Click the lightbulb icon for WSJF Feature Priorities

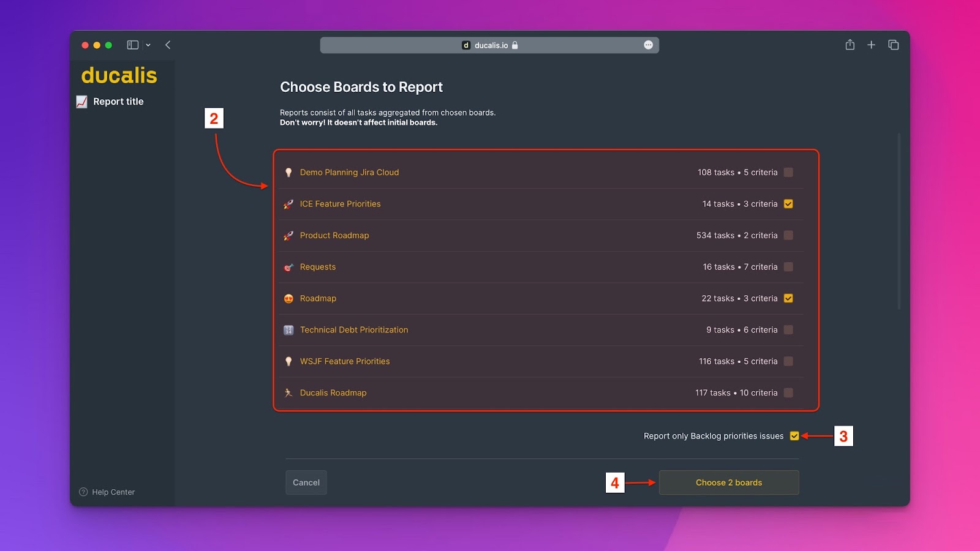[x=288, y=361]
